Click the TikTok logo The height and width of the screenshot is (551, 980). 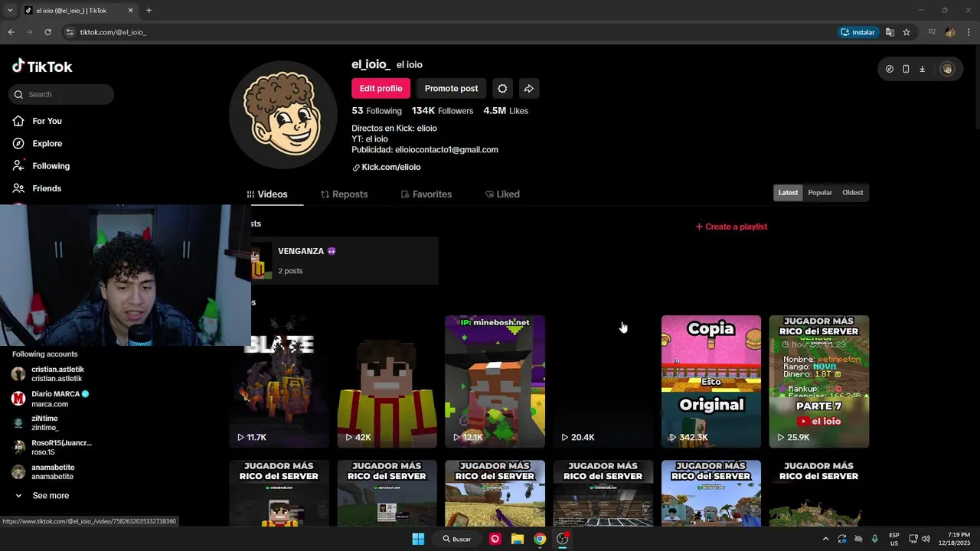(42, 67)
